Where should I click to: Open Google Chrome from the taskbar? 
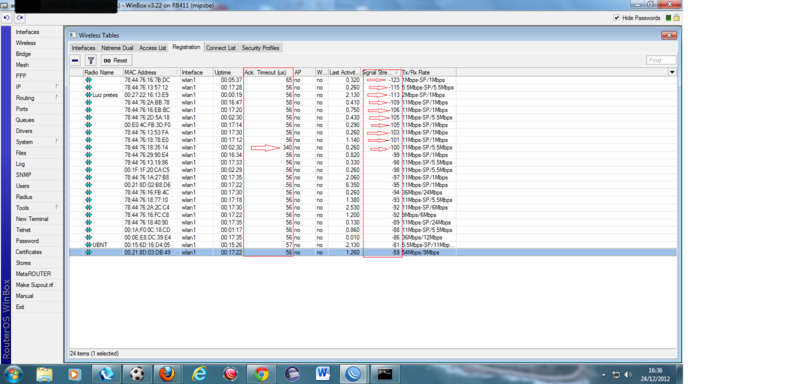pyautogui.click(x=261, y=374)
